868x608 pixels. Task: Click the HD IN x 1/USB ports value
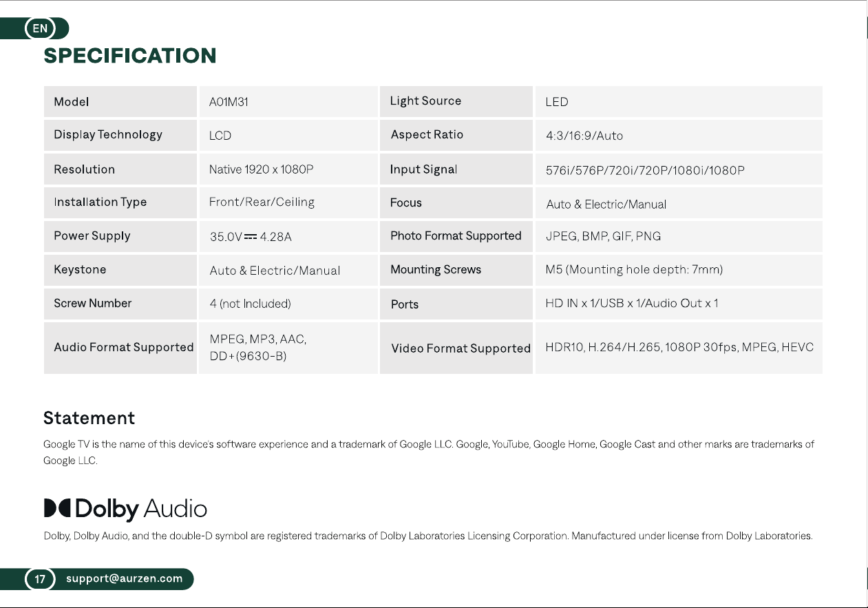tap(632, 304)
